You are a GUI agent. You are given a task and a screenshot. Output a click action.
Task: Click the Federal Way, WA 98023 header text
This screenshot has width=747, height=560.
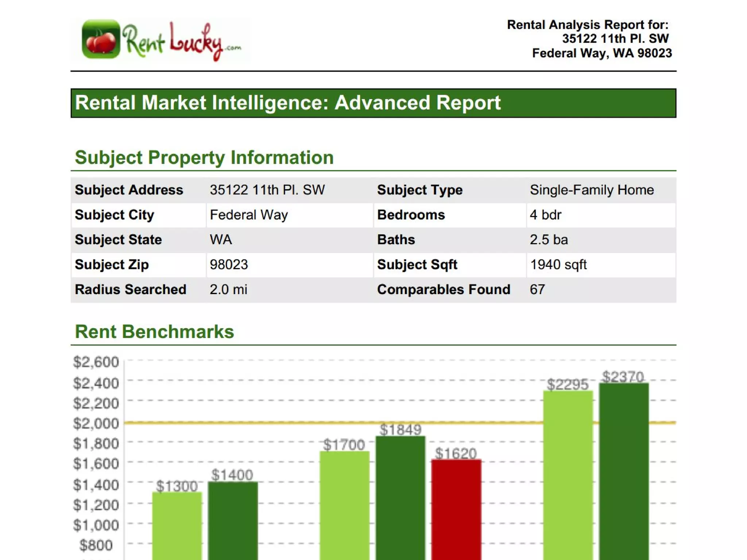click(x=601, y=53)
